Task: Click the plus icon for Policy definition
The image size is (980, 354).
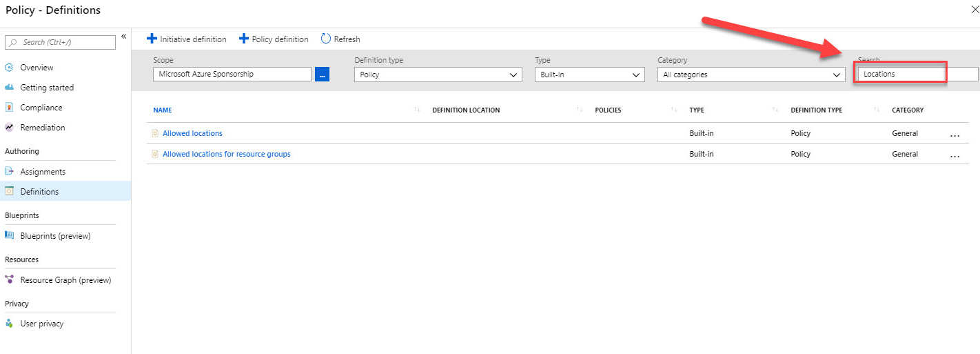Action: (x=244, y=39)
